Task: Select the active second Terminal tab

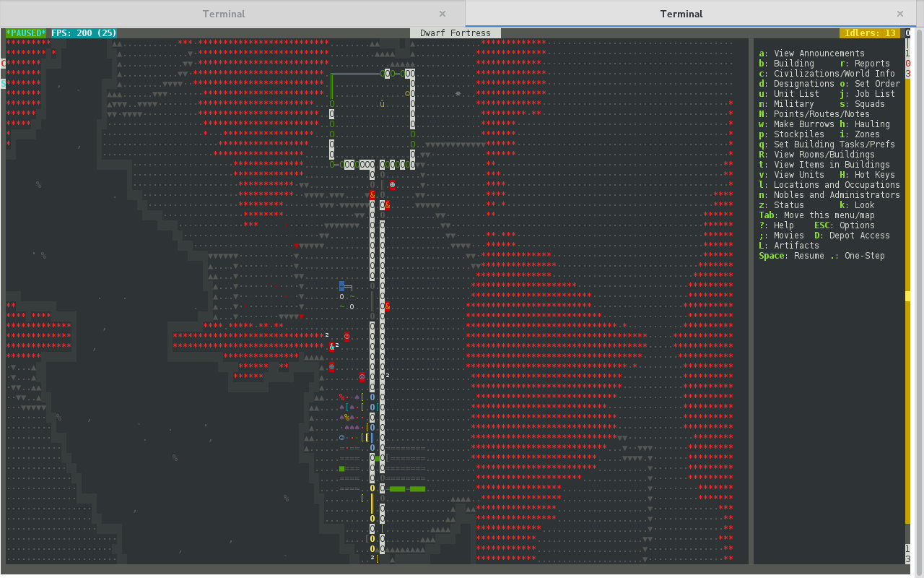Action: 681,14
